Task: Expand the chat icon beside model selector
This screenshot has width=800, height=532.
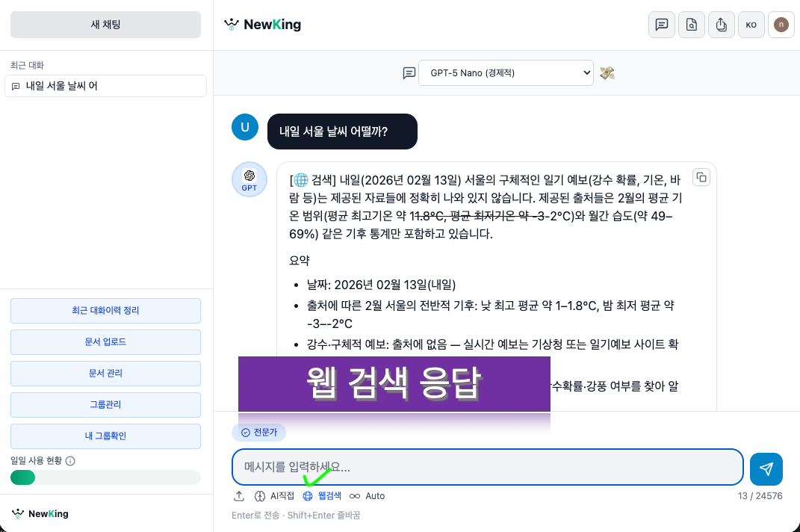Action: (409, 72)
